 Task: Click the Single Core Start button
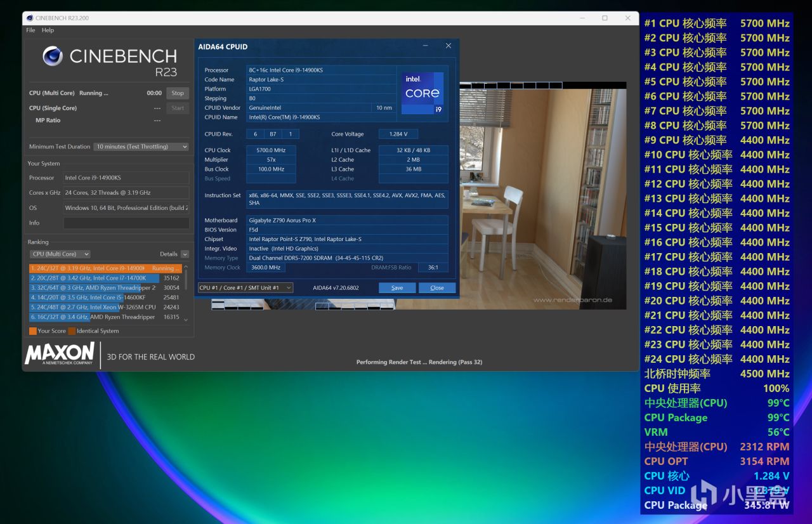tap(178, 108)
